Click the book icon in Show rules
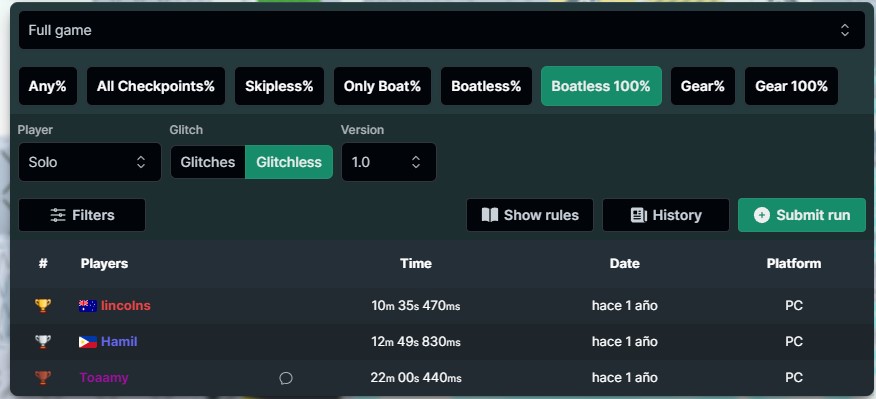 (x=489, y=215)
